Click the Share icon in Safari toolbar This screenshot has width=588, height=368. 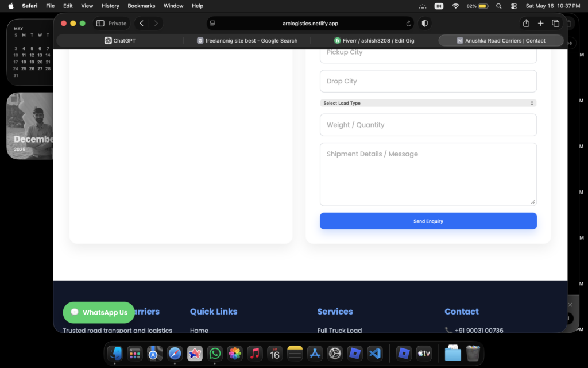click(x=526, y=23)
